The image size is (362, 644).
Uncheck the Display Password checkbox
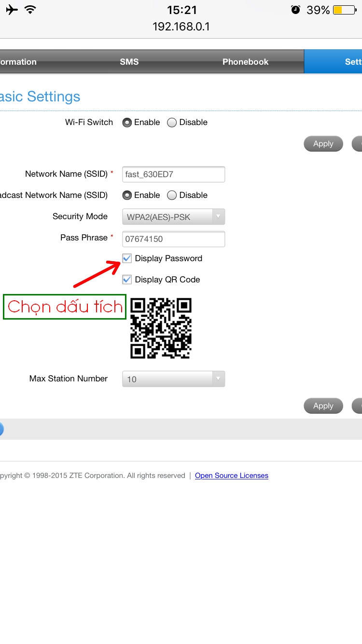point(127,258)
